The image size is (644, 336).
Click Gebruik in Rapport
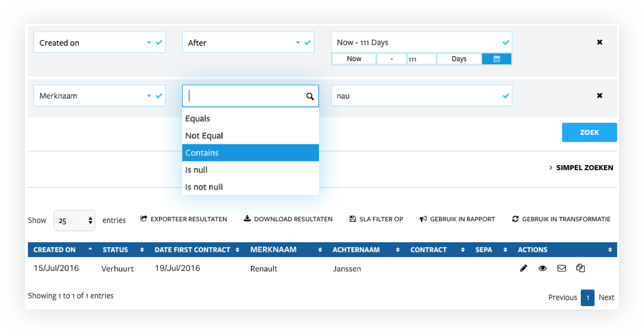457,219
